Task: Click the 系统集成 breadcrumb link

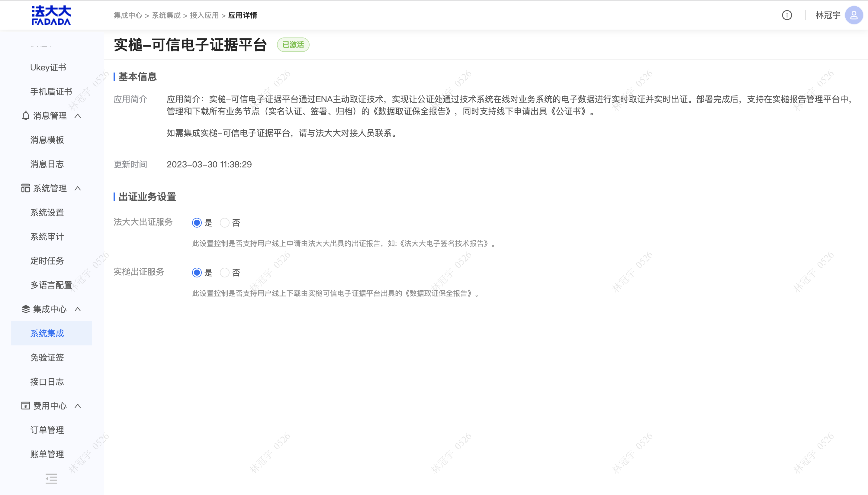Action: pyautogui.click(x=166, y=15)
